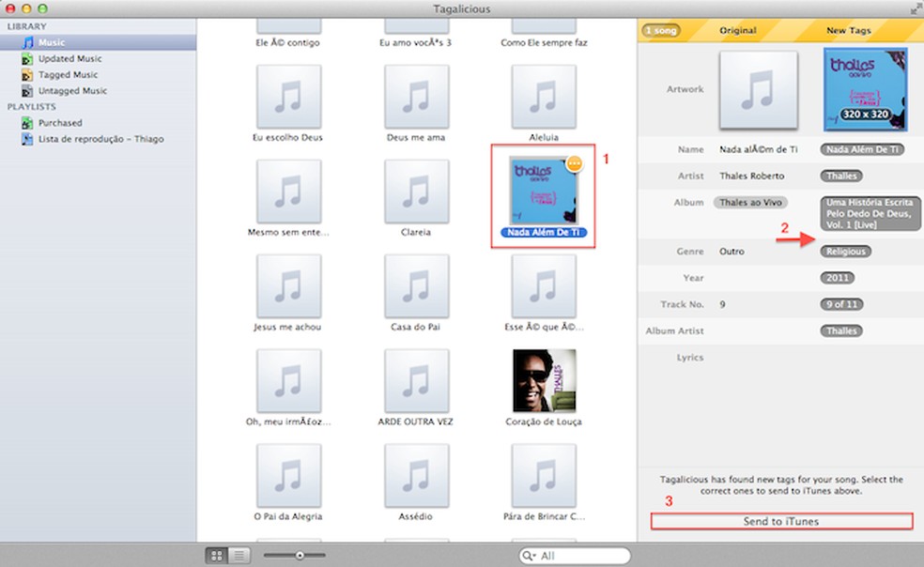Choose new year tag 2011
The image size is (924, 567).
click(x=838, y=278)
